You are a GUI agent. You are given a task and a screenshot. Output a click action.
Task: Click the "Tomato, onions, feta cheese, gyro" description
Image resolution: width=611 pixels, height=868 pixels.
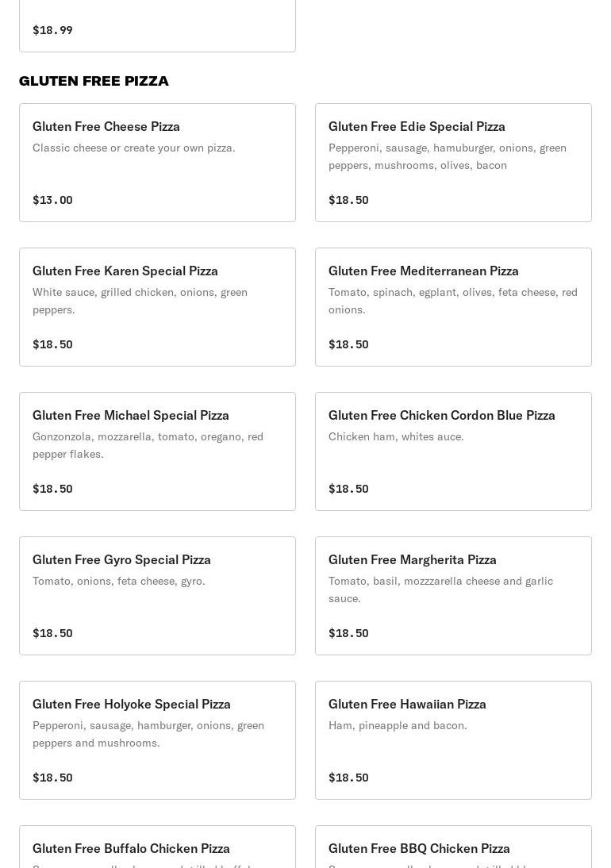pos(119,581)
